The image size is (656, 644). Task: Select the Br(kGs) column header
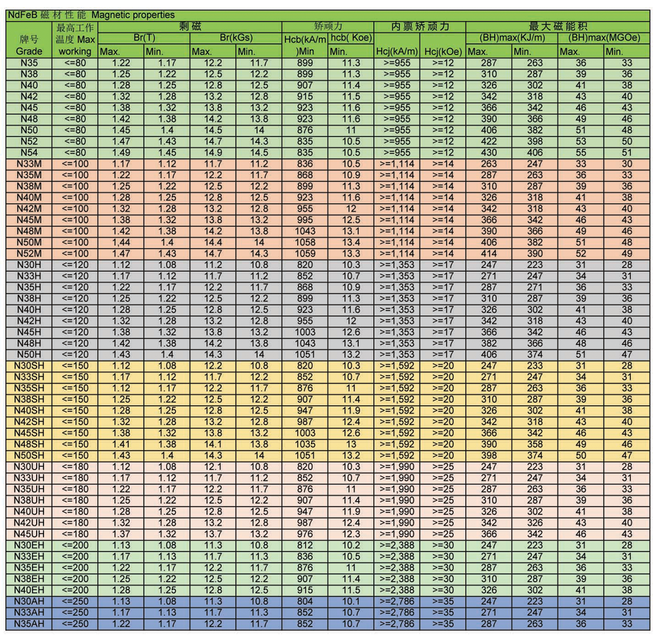click(x=236, y=38)
